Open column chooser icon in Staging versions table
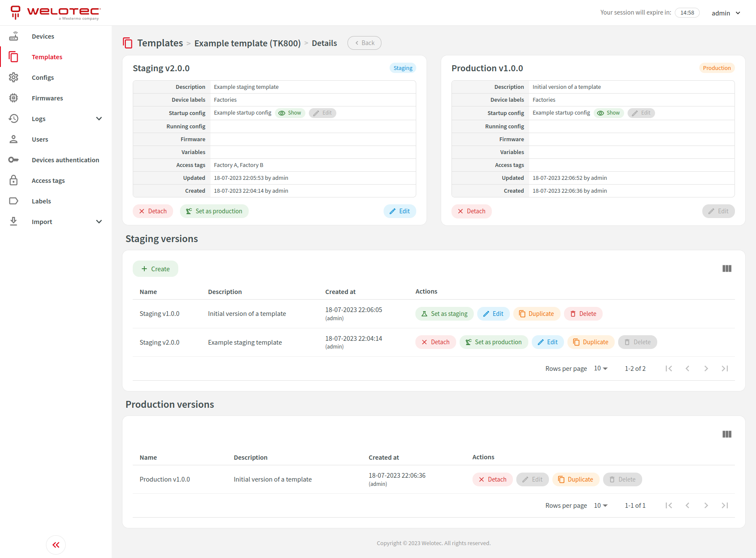The height and width of the screenshot is (558, 756). (727, 269)
